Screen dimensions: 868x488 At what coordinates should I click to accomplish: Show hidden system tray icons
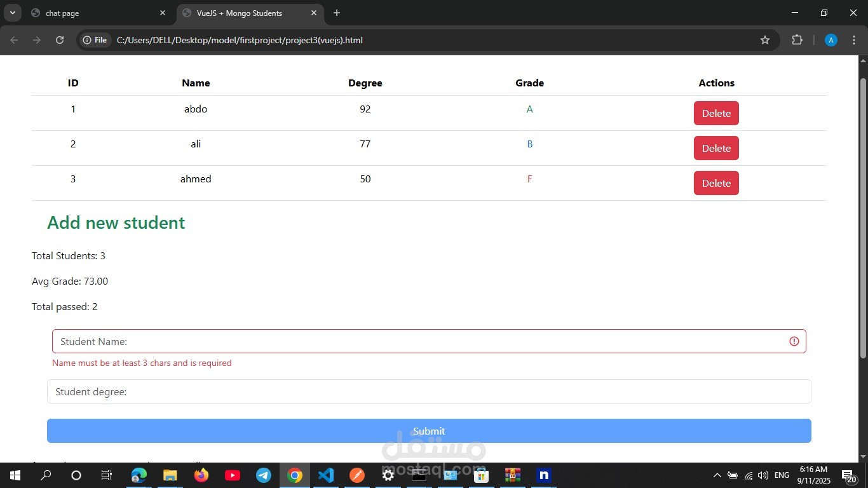717,475
